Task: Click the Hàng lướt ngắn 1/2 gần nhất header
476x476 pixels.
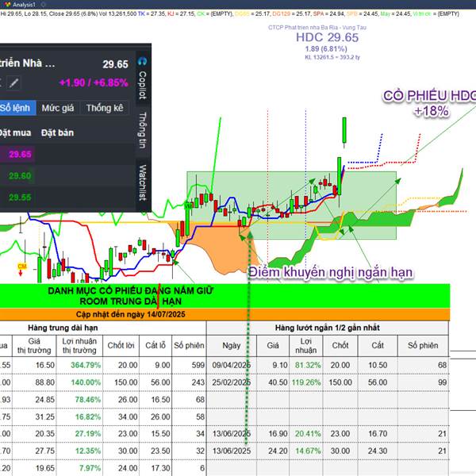Action: coord(327,328)
